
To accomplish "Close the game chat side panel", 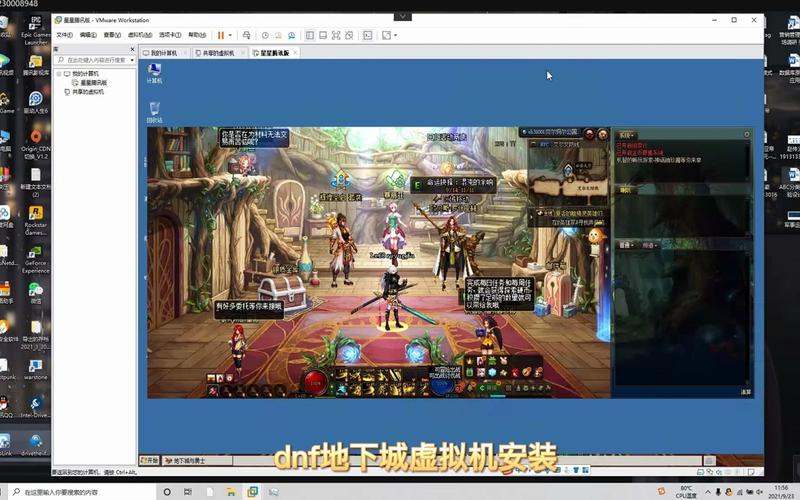I will point(747,134).
